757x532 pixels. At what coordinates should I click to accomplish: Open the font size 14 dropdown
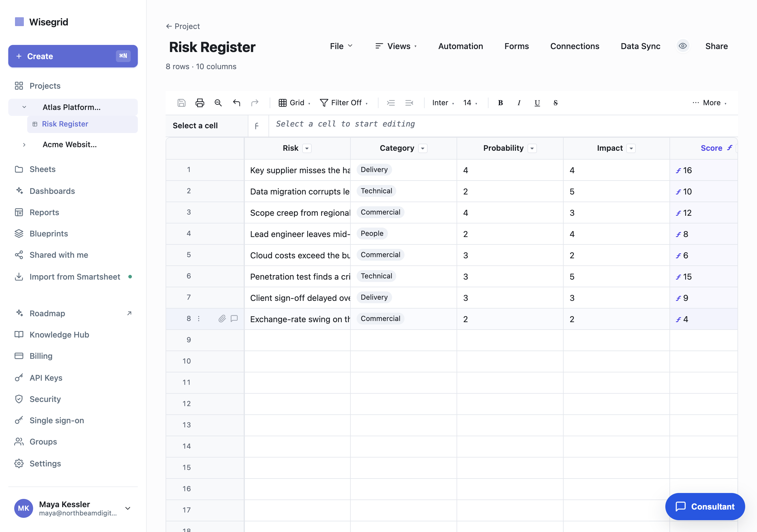[470, 103]
